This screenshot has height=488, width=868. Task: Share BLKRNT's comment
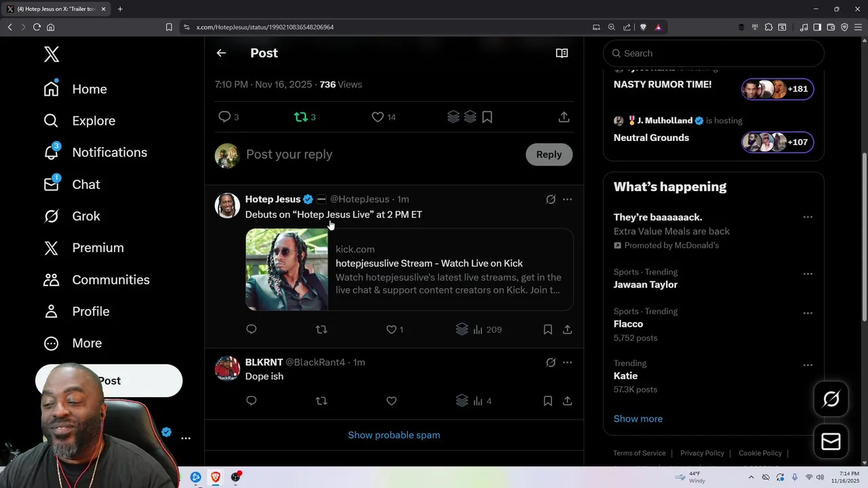pos(567,401)
